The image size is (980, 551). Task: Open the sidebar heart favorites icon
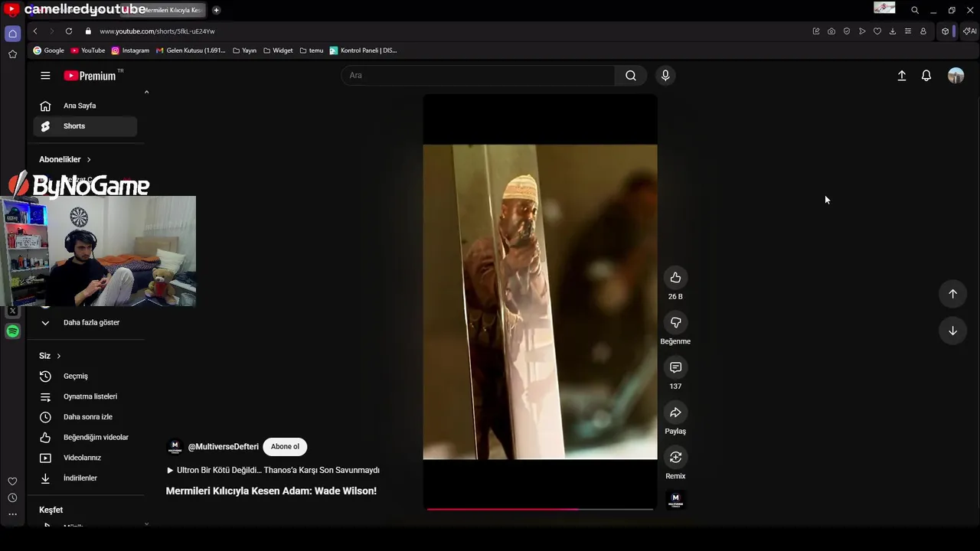click(12, 481)
